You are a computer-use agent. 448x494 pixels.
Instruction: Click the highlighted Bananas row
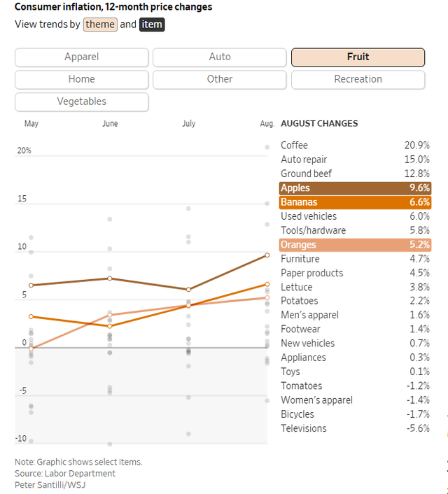pos(355,202)
